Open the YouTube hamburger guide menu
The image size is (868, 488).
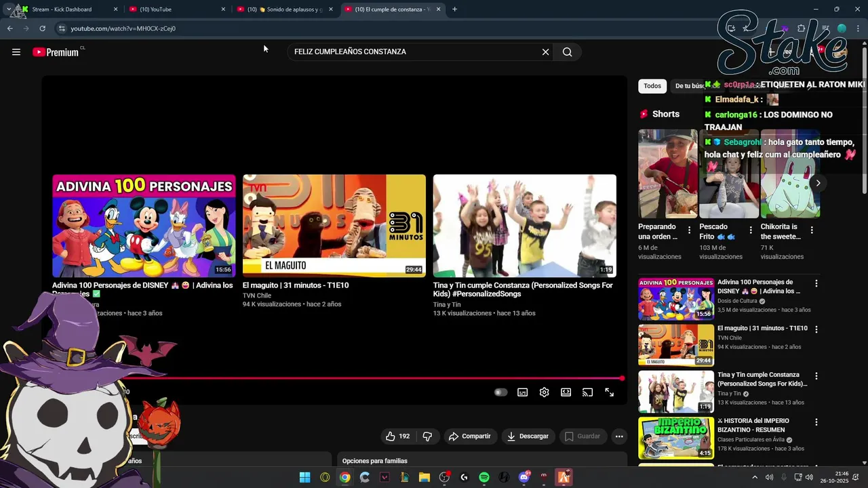16,52
